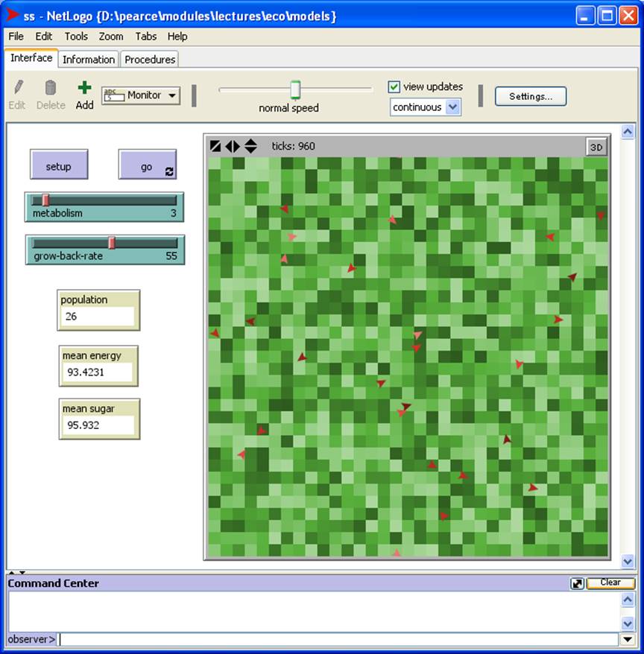Click the green Add plus icon
Image resolution: width=644 pixels, height=654 pixels.
point(84,89)
